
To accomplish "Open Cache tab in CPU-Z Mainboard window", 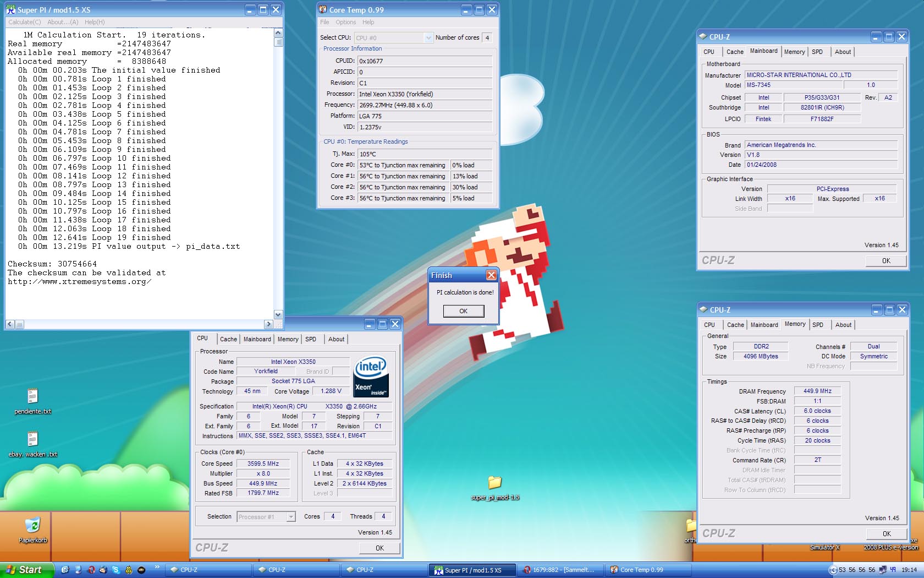I will [x=735, y=52].
